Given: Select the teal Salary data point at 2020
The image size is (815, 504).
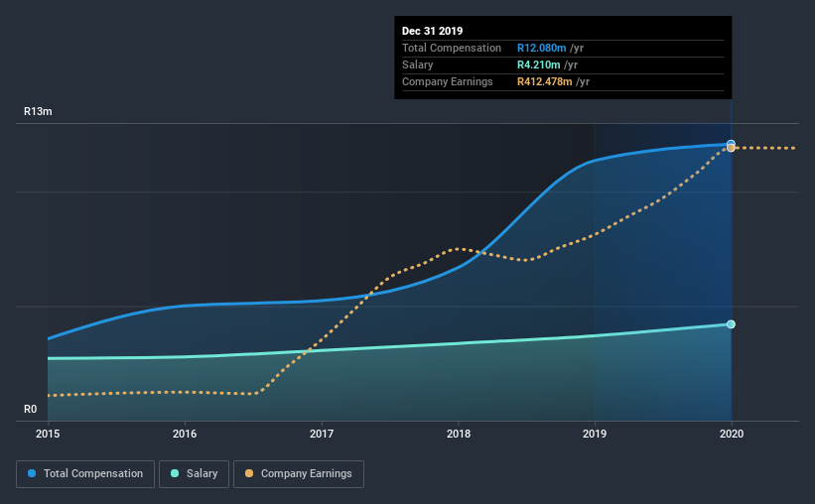Looking at the screenshot, I should [x=731, y=324].
